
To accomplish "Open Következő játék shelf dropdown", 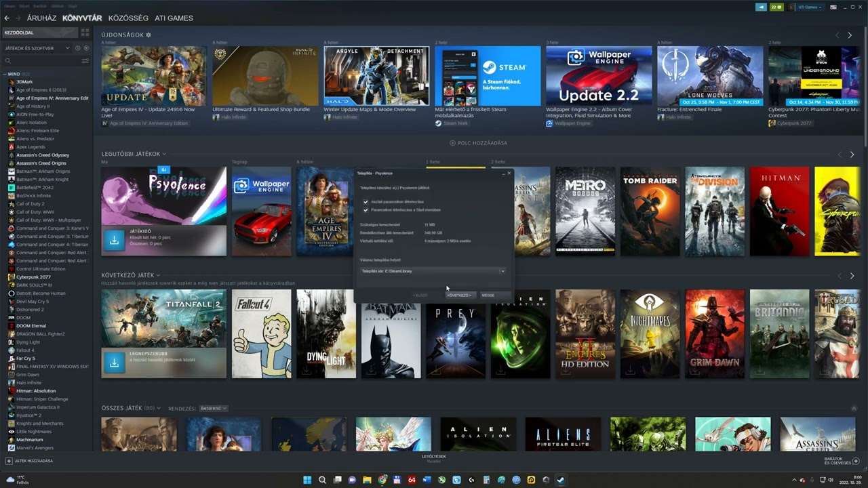I will 158,275.
